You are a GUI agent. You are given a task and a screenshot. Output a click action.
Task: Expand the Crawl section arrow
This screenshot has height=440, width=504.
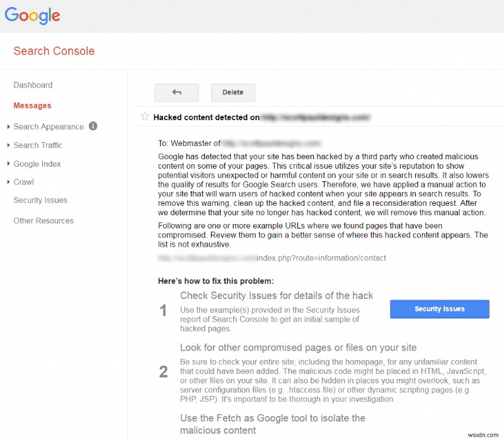[8, 183]
